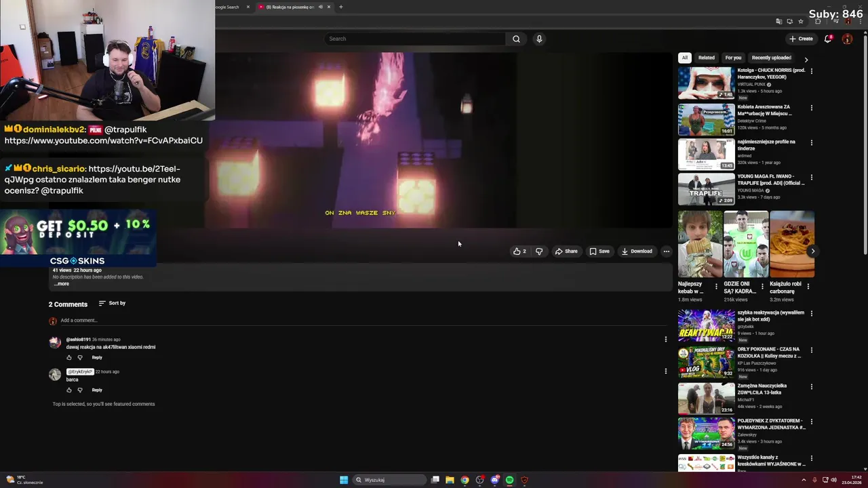Click the YouTube search magnifier button
Screen dimensions: 868x488
tap(516, 39)
